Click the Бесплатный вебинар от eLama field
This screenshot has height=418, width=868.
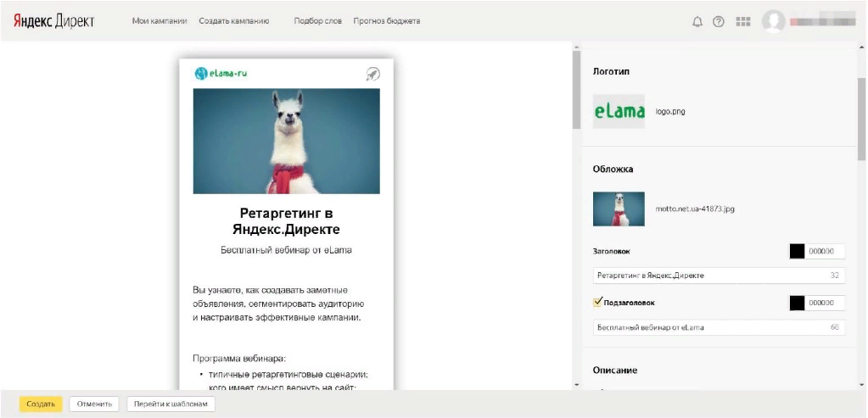[719, 327]
